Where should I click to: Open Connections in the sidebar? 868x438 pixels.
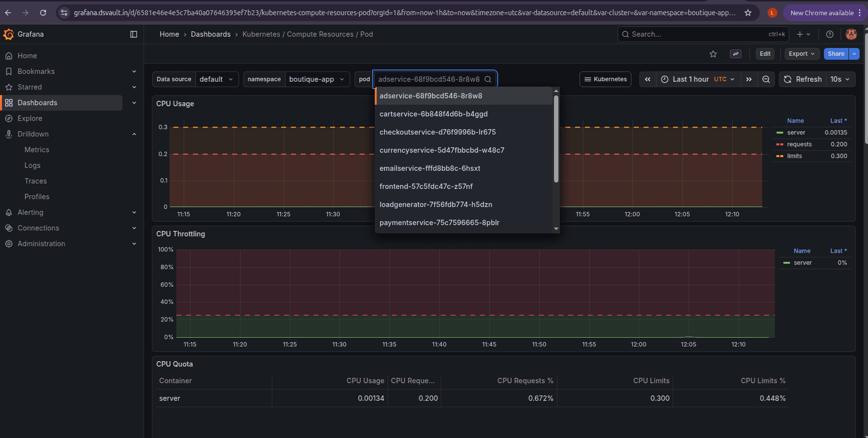38,228
